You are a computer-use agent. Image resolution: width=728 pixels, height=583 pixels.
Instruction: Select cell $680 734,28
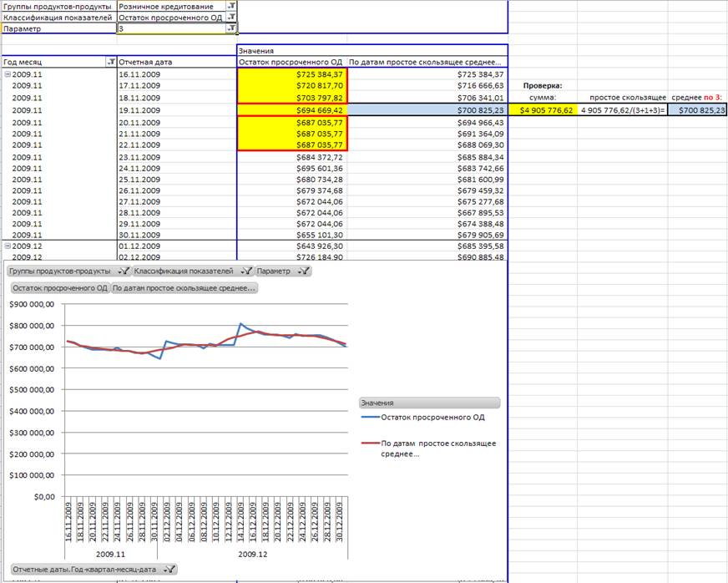click(292, 180)
